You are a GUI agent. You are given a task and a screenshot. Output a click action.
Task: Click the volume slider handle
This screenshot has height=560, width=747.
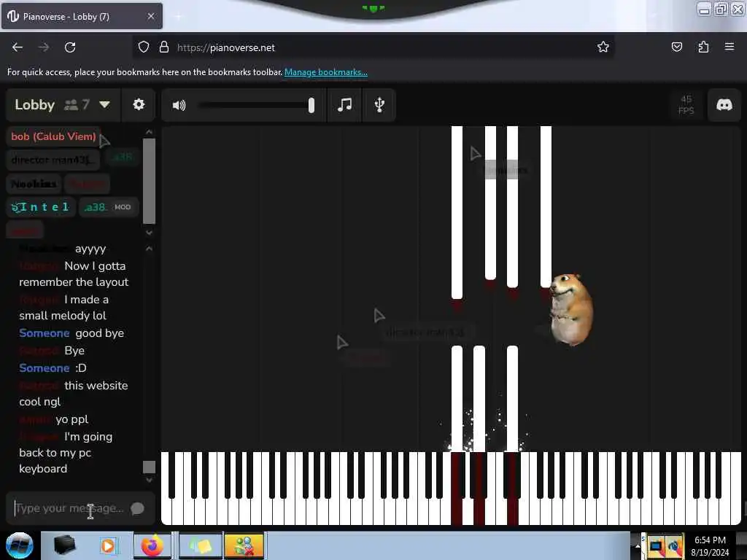click(311, 105)
